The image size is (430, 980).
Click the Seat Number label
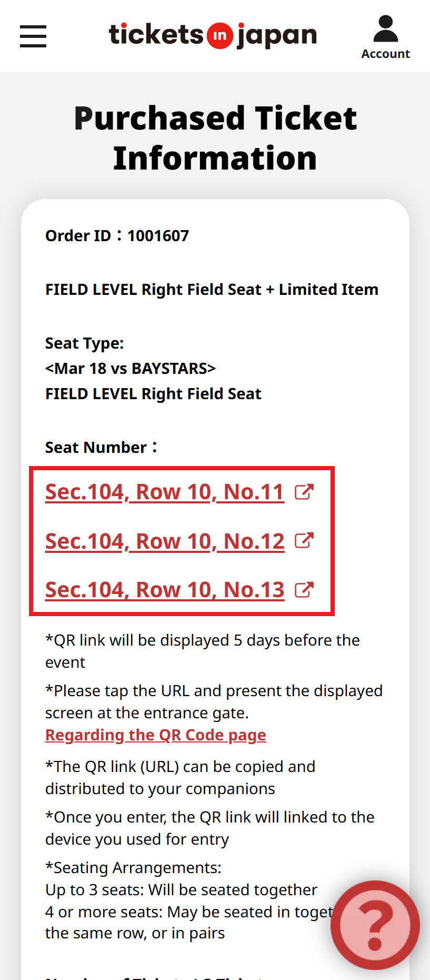point(101,448)
